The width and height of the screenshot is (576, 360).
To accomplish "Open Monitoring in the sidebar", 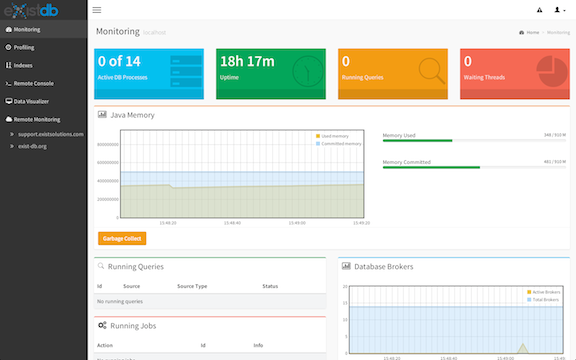I will tap(43, 29).
